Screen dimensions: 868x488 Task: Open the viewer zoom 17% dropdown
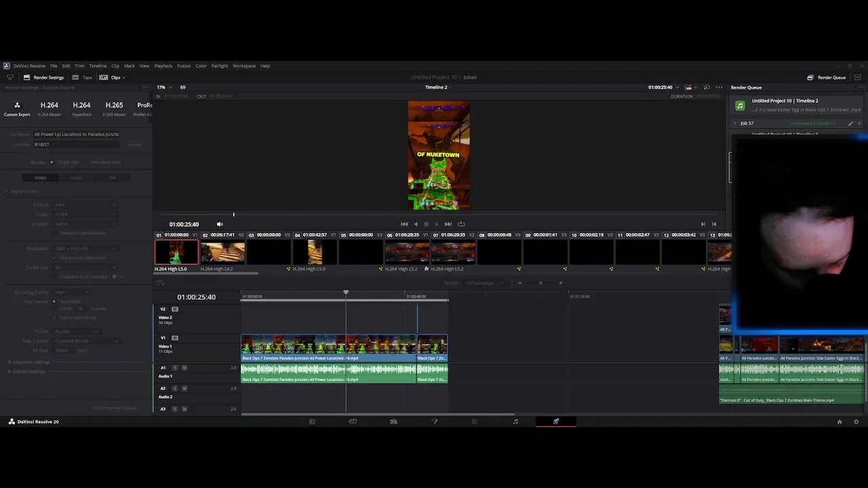(x=164, y=87)
